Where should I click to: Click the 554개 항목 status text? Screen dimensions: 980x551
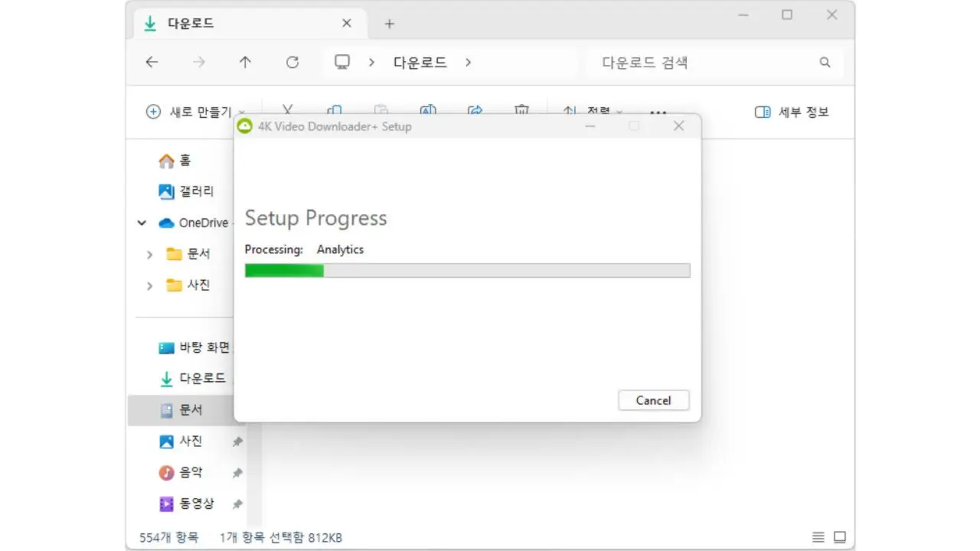(168, 538)
